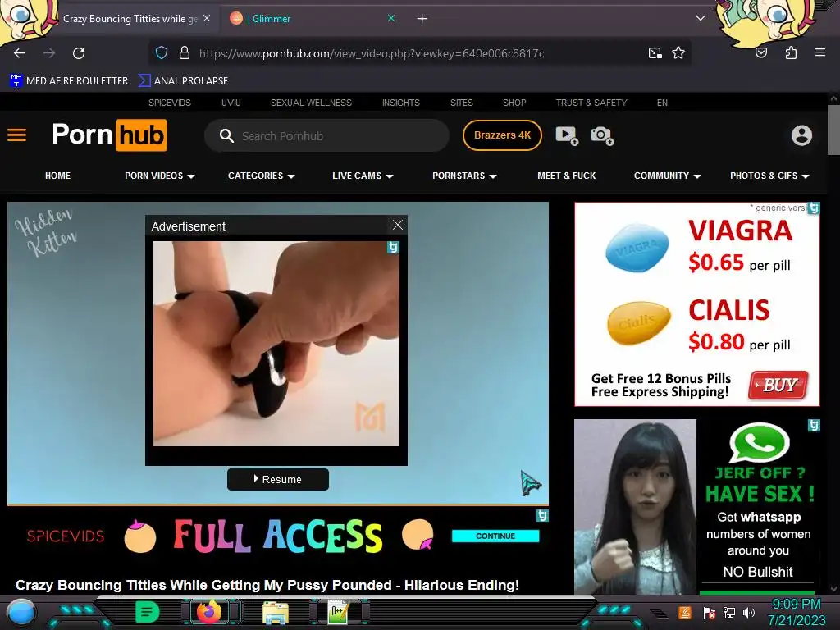Open the orange site hamburger menu
Screen dimensions: 840x630
[x=16, y=135]
